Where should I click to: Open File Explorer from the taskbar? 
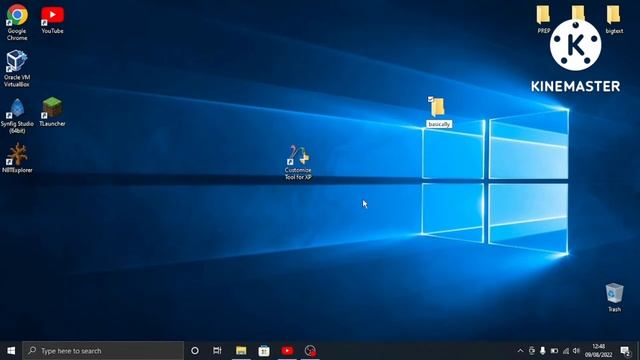[x=241, y=351]
